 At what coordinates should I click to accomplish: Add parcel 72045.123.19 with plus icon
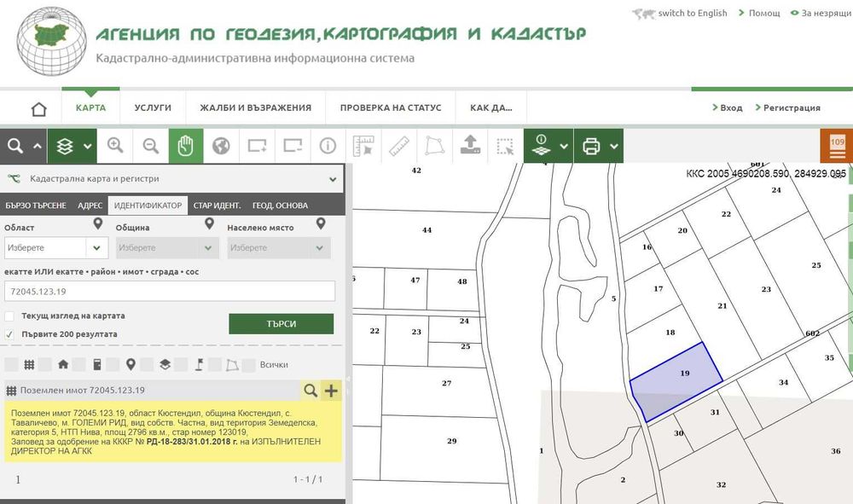point(331,390)
